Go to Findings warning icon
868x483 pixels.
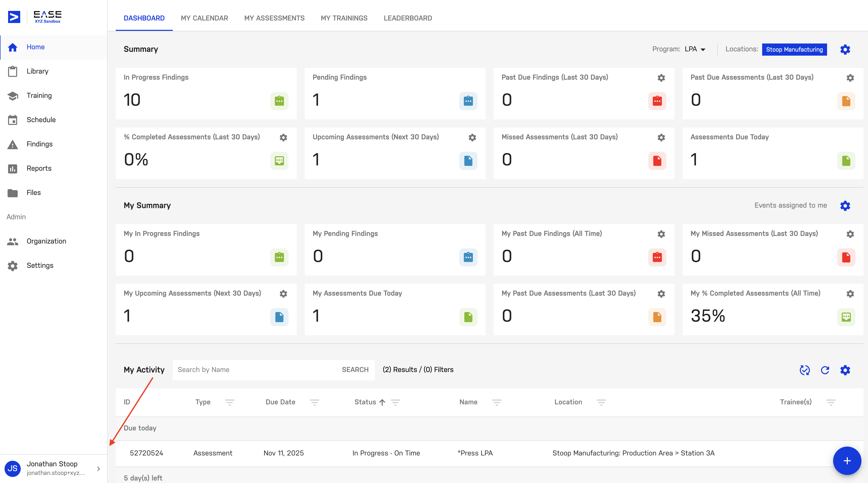12,144
